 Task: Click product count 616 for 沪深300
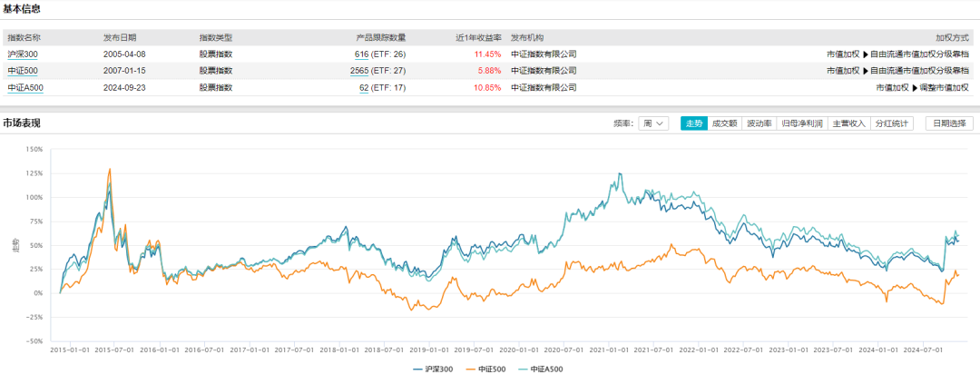pos(362,54)
